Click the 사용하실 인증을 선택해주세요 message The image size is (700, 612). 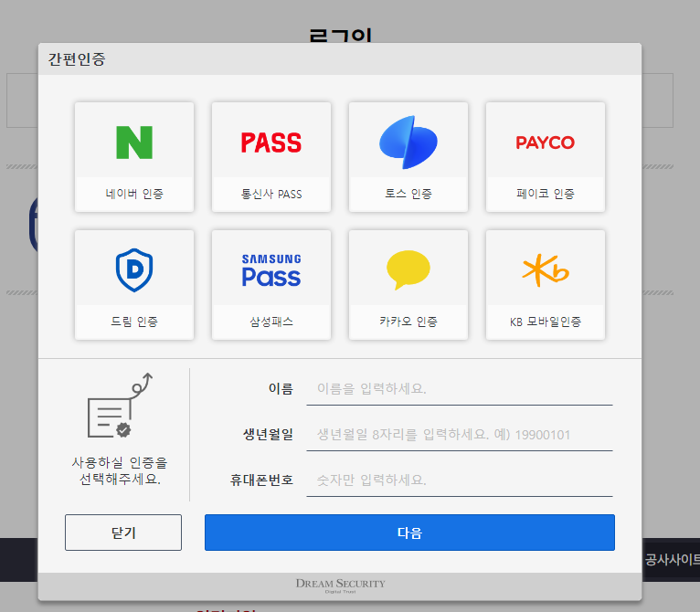[120, 470]
